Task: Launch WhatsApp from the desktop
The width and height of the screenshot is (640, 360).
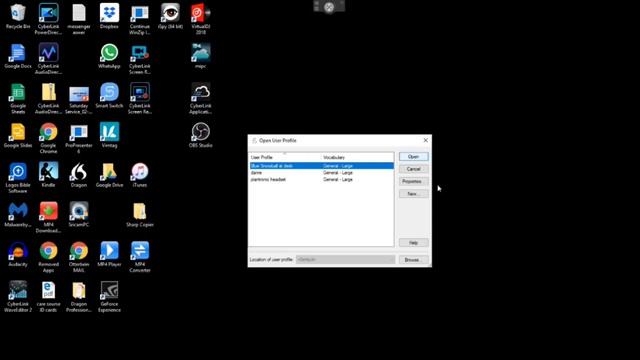Action: tap(109, 56)
